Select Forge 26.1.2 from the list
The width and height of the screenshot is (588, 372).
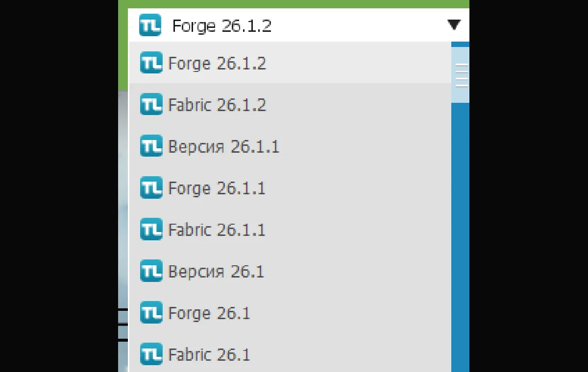click(x=290, y=63)
